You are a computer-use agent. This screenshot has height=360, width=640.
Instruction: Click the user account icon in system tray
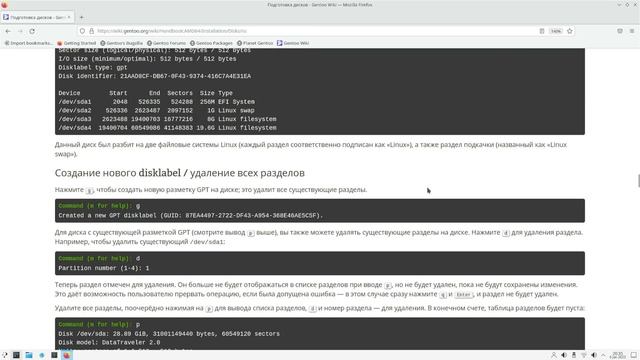(x=554, y=355)
